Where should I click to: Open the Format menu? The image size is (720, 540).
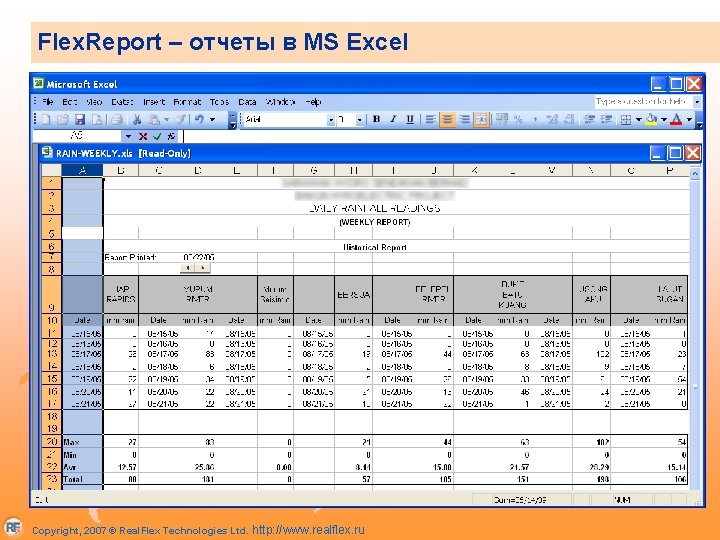point(187,102)
